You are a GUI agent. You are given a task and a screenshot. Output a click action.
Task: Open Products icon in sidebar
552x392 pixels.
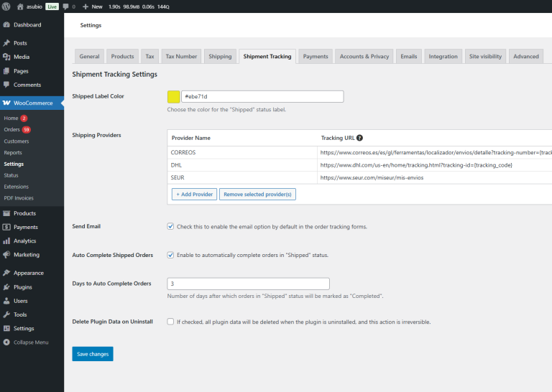point(6,213)
